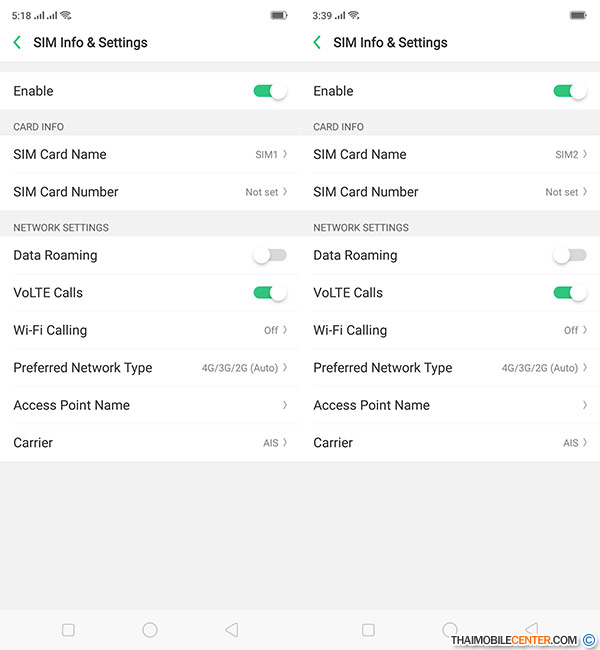Viewport: 600px width, 650px height.
Task: Open Carrier AIS on SIM2 screen
Action: point(450,442)
